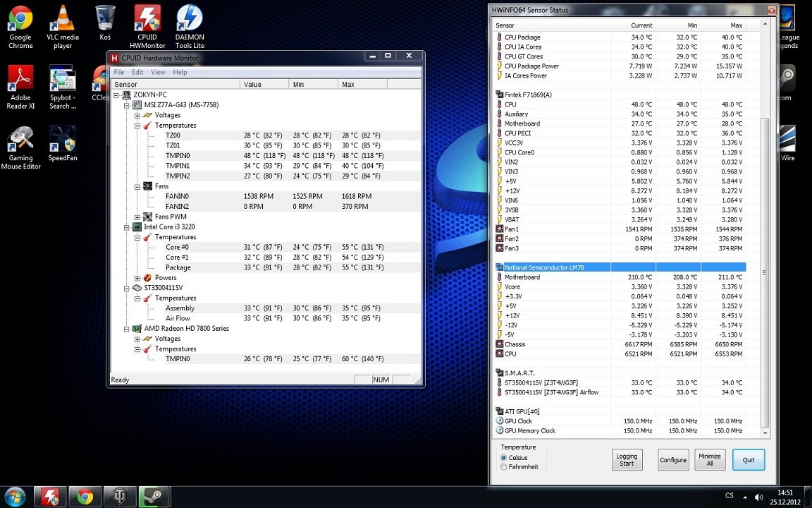
Task: Click the Logging Start button
Action: coord(627,460)
